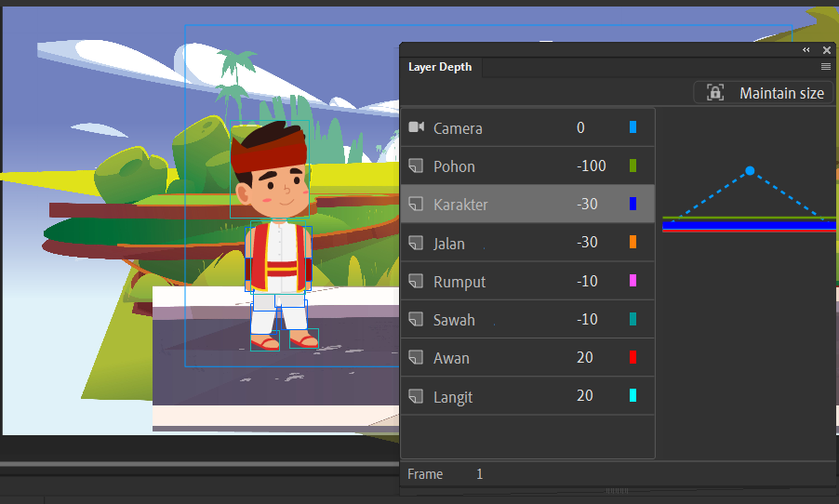The image size is (839, 504).
Task: Select the Awan layer row
Action: point(527,357)
